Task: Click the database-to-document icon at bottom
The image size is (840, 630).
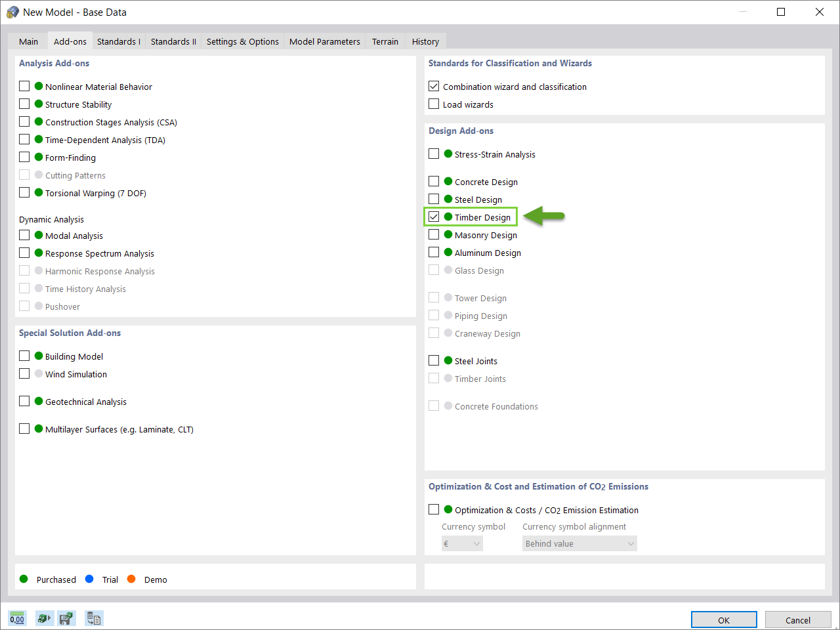Action: [x=94, y=618]
